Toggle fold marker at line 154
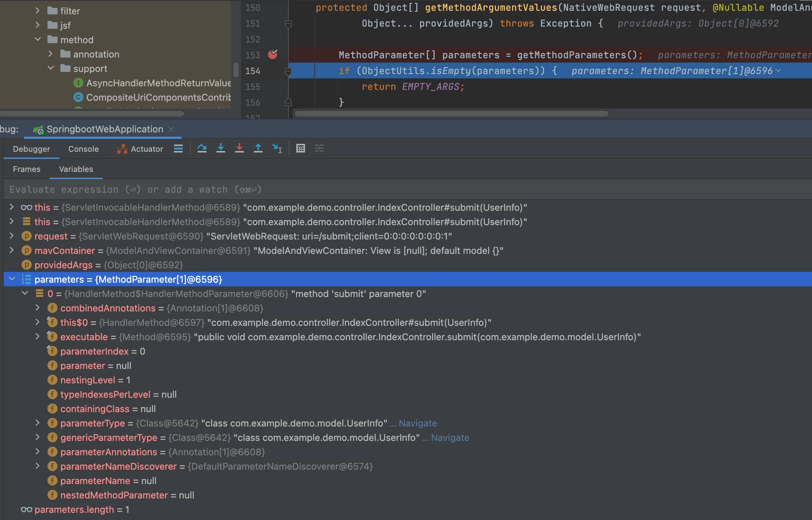This screenshot has width=812, height=520. coord(288,71)
